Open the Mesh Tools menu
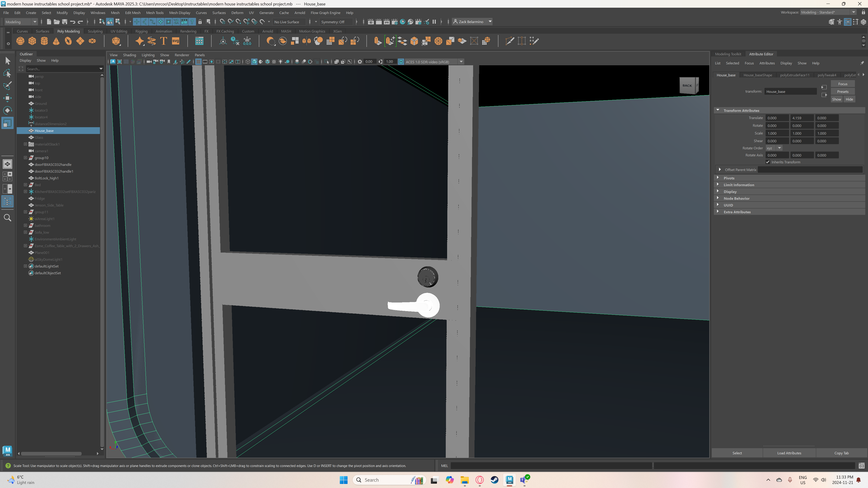Image resolution: width=868 pixels, height=488 pixels. (155, 13)
